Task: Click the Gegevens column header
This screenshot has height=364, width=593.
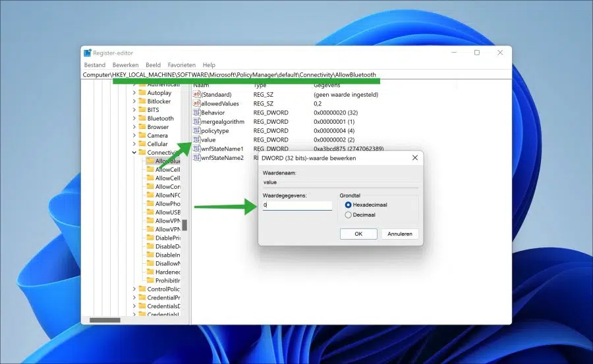Action: tap(327, 85)
